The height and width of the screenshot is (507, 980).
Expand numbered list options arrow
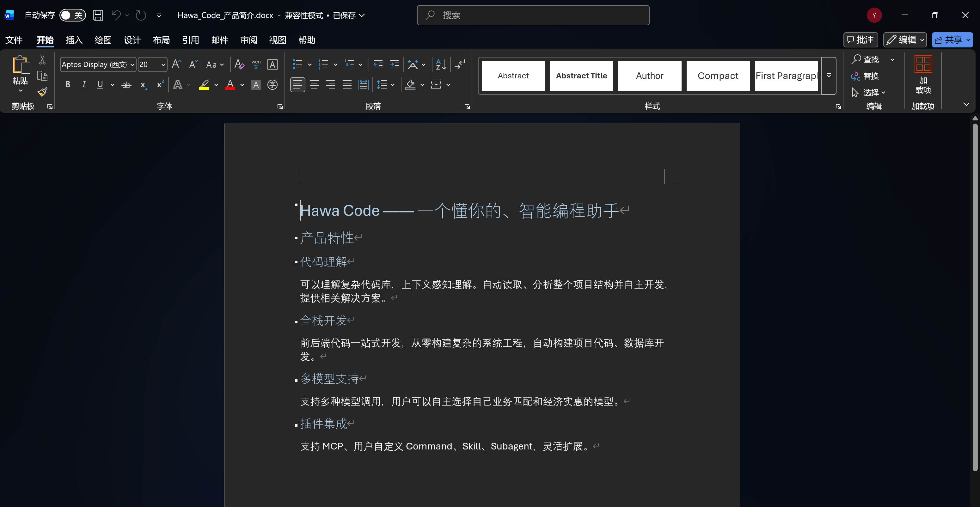[335, 64]
